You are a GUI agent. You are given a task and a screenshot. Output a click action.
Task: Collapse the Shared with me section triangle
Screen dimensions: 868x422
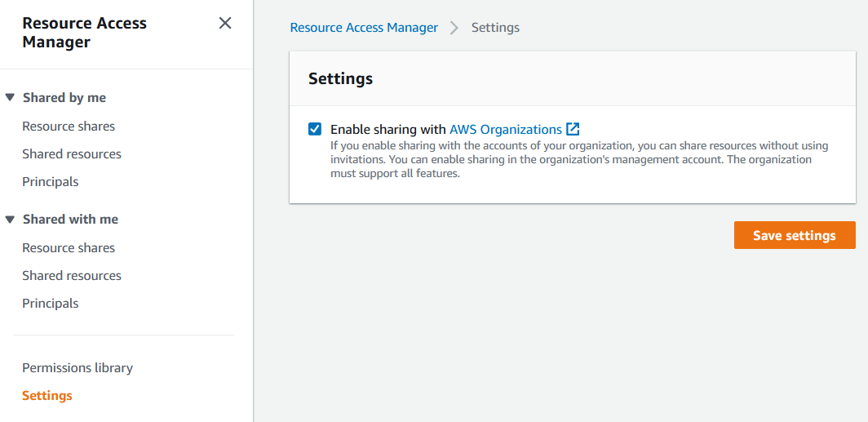(x=10, y=219)
